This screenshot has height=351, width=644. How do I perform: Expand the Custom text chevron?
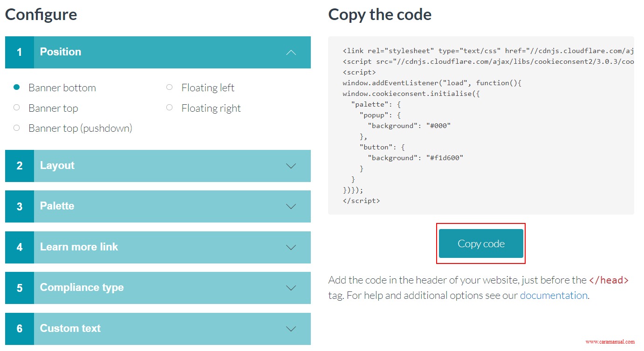click(291, 329)
